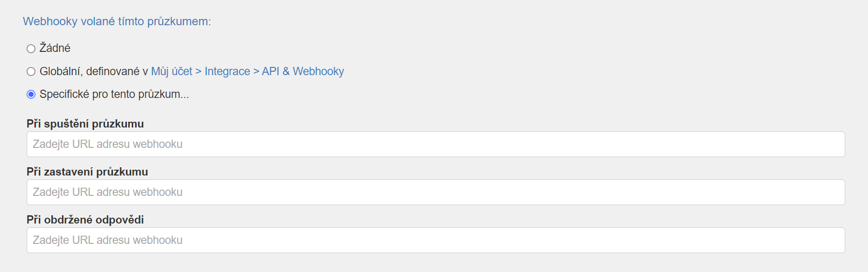Screen dimensions: 868x272
Task: Click placeholder text in survey start webhook box
Action: click(x=108, y=144)
